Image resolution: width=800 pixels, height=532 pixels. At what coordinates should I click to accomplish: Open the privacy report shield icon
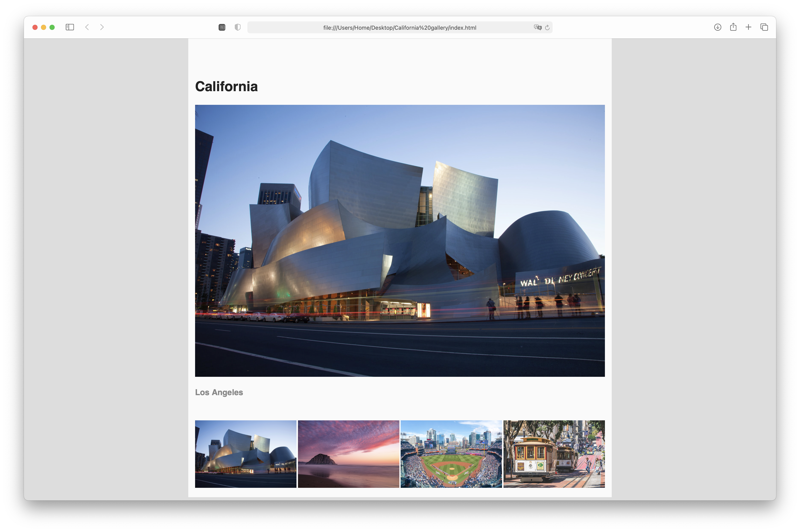tap(238, 27)
